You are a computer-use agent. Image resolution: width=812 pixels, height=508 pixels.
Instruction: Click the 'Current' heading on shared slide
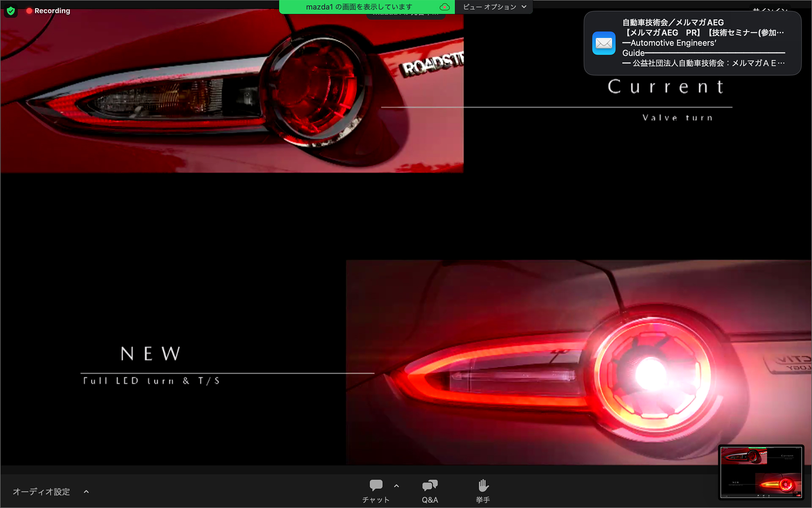point(666,87)
